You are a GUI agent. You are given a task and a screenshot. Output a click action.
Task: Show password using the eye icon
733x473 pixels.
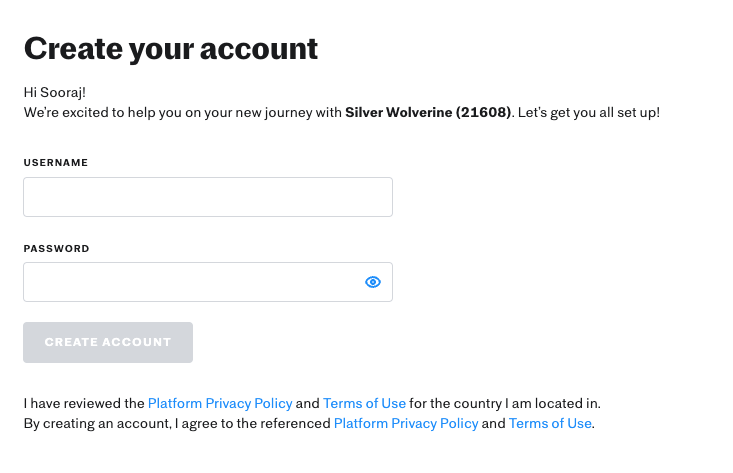click(x=373, y=282)
